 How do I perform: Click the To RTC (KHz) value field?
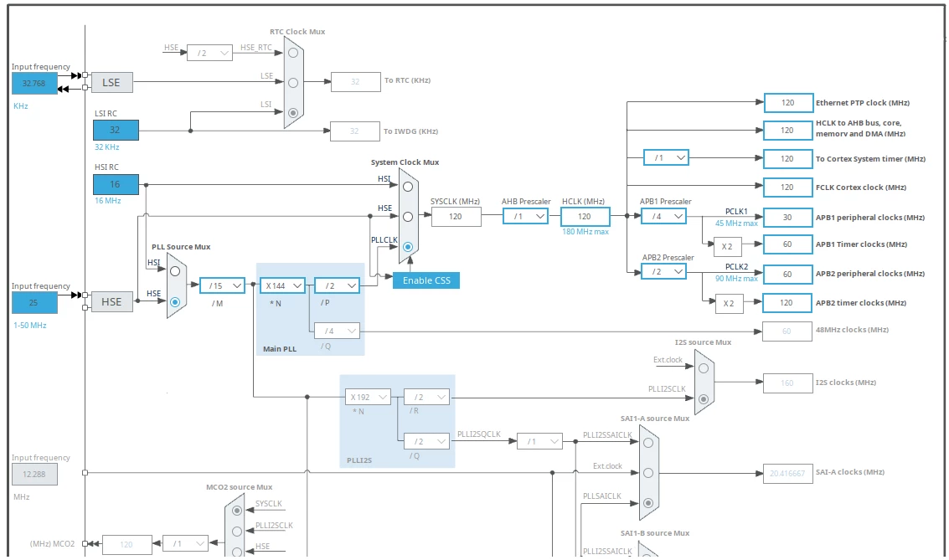[x=355, y=82]
